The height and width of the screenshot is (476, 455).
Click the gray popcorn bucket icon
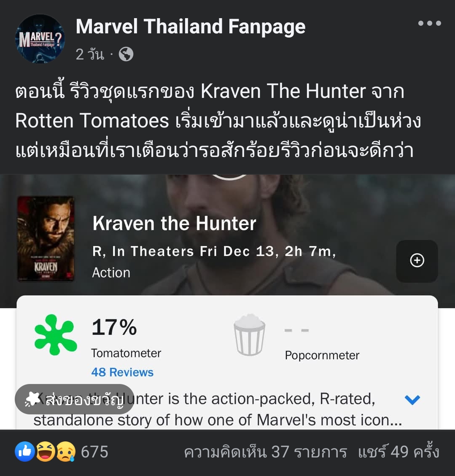click(249, 335)
